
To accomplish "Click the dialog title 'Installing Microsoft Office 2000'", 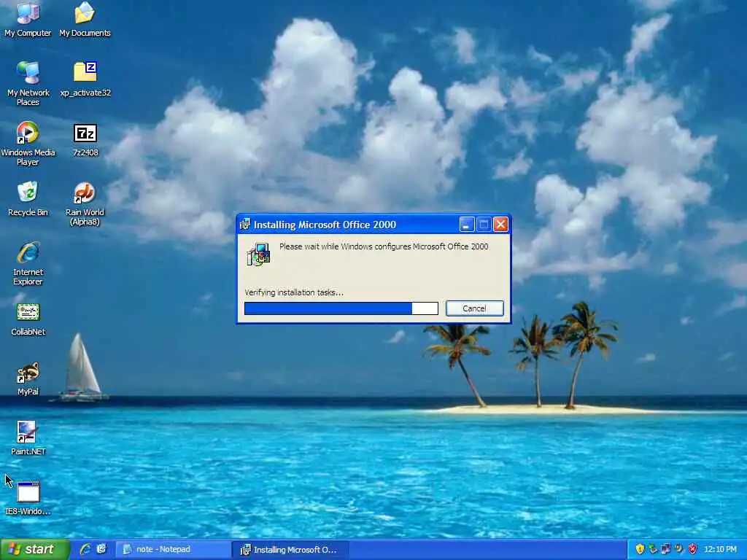I will 325,225.
